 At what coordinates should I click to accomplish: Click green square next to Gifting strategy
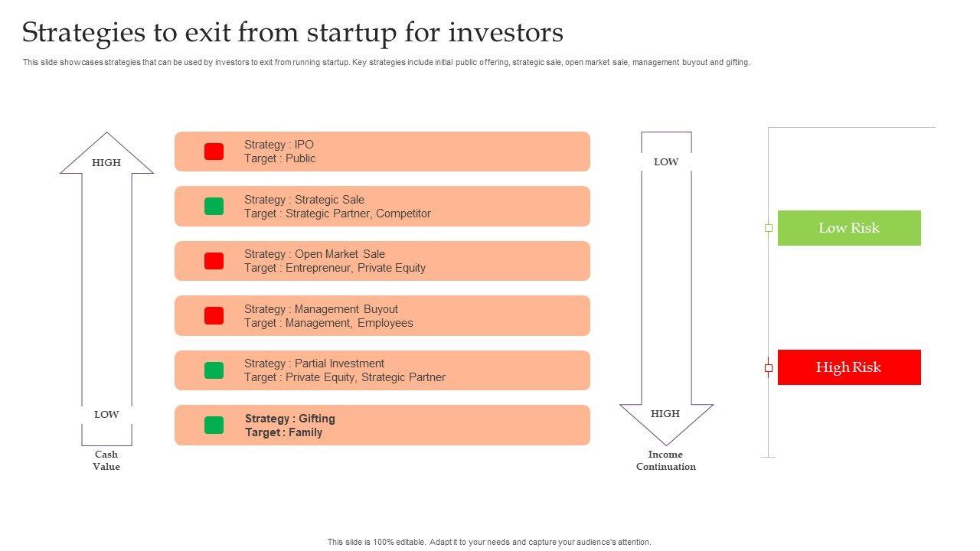(214, 425)
